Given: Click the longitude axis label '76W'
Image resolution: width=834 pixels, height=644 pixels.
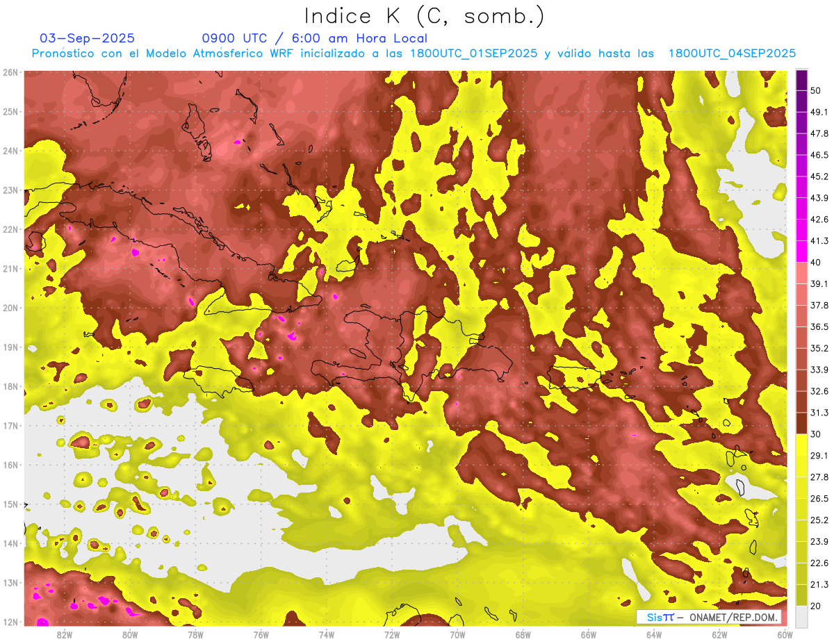Looking at the screenshot, I should tap(261, 634).
